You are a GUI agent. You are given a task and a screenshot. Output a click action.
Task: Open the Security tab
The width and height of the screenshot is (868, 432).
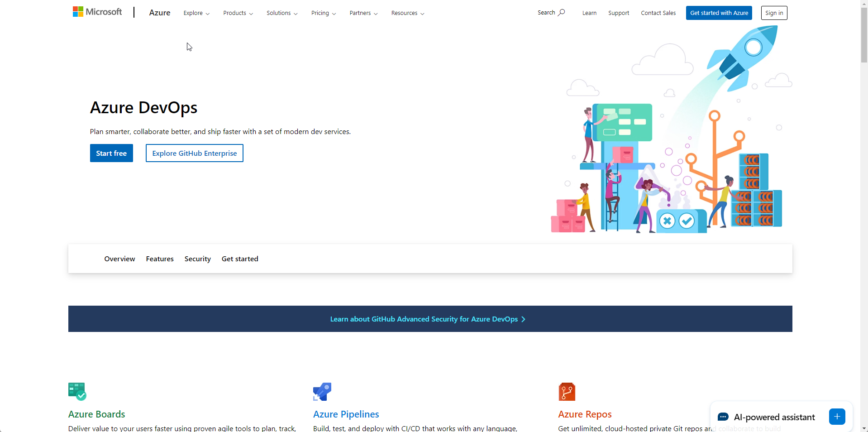click(197, 259)
